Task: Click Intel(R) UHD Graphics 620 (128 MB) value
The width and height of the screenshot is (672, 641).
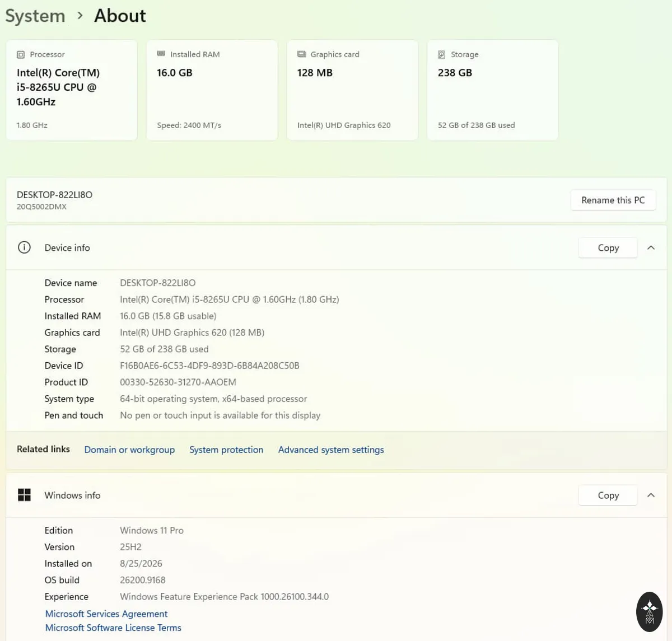Action: 192,333
